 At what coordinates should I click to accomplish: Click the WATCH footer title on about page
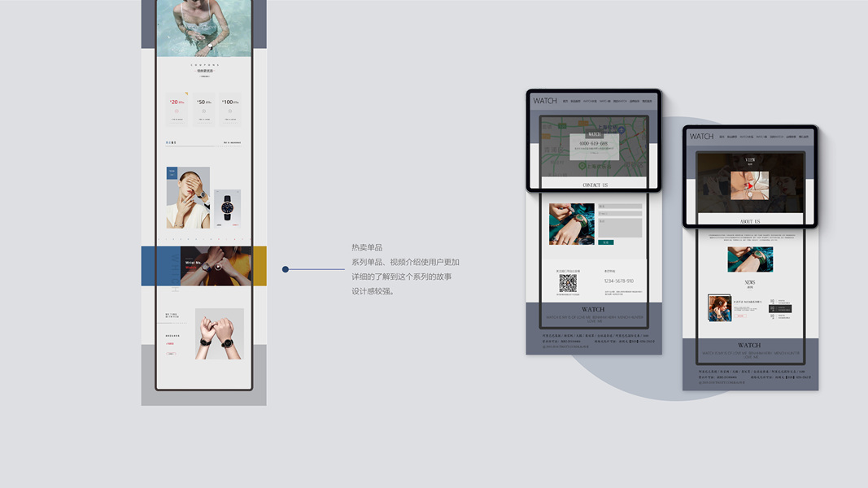pyautogui.click(x=749, y=345)
